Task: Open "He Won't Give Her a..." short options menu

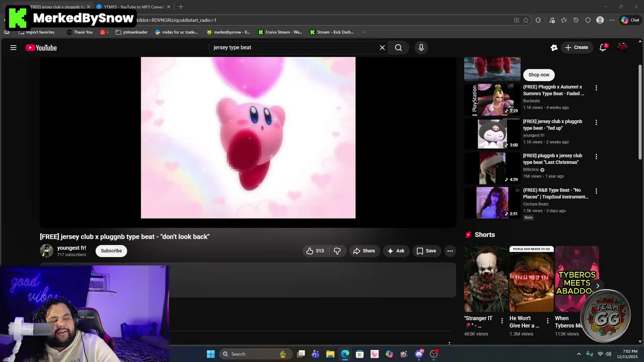Action: point(547,321)
